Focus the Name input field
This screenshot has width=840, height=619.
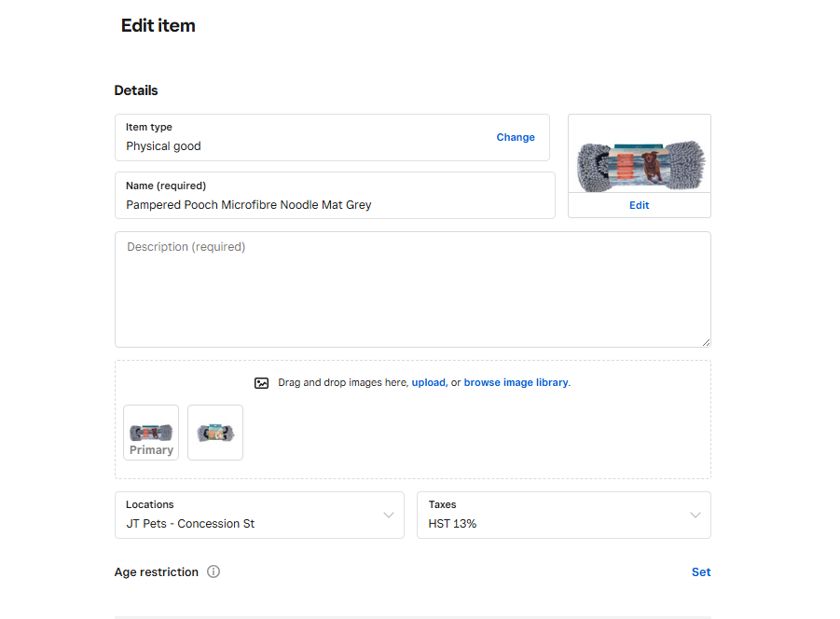(335, 204)
